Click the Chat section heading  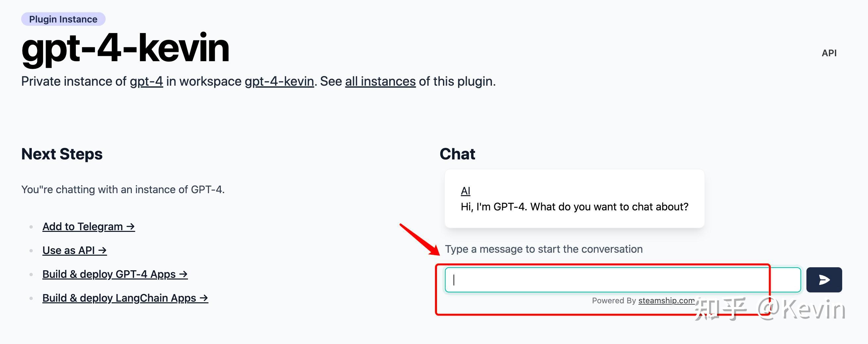(x=457, y=154)
